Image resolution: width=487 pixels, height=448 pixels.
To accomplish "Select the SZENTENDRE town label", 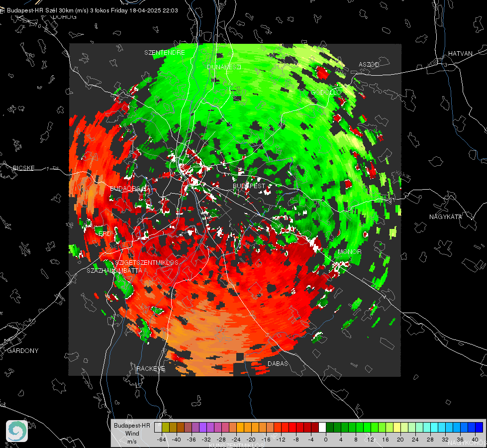I will [165, 53].
